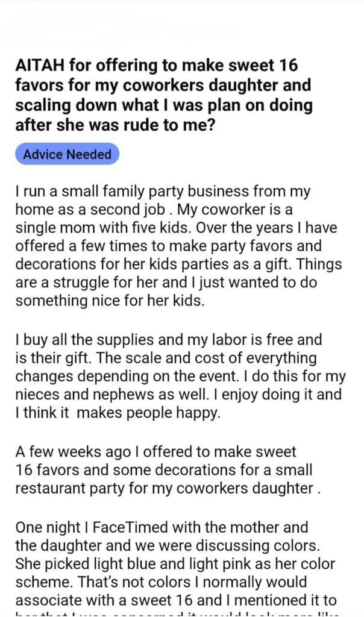
Task: Click the word "AITAH" in the title
Action: tap(37, 65)
